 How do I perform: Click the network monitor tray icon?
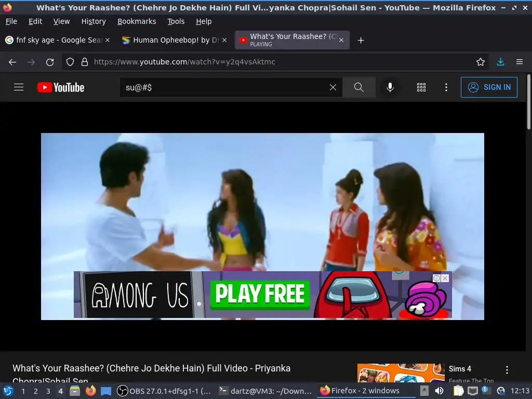473,391
